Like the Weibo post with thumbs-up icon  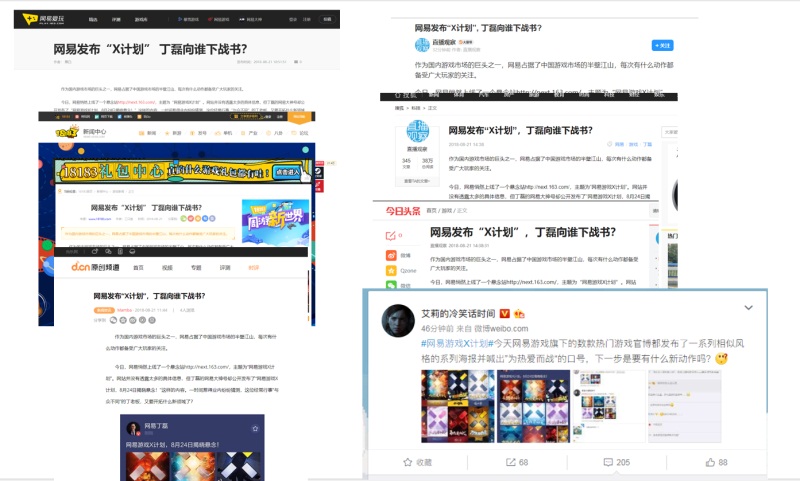click(709, 462)
